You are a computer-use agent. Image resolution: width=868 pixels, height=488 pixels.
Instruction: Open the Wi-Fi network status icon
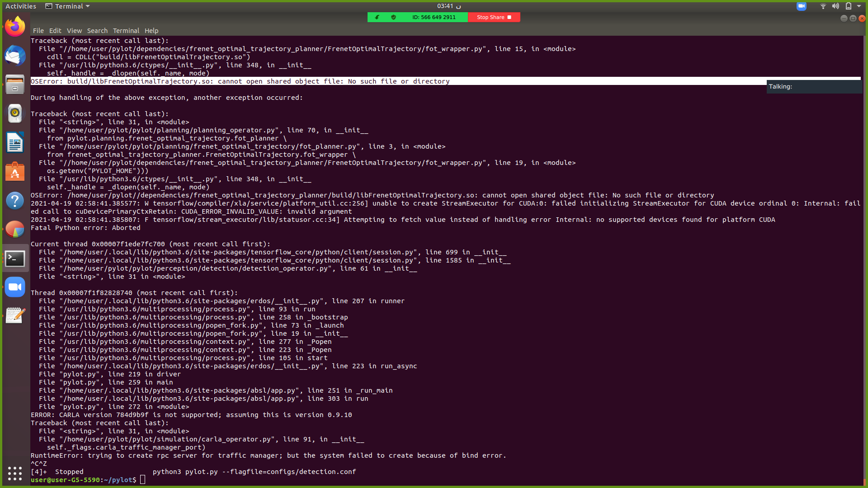pos(823,6)
